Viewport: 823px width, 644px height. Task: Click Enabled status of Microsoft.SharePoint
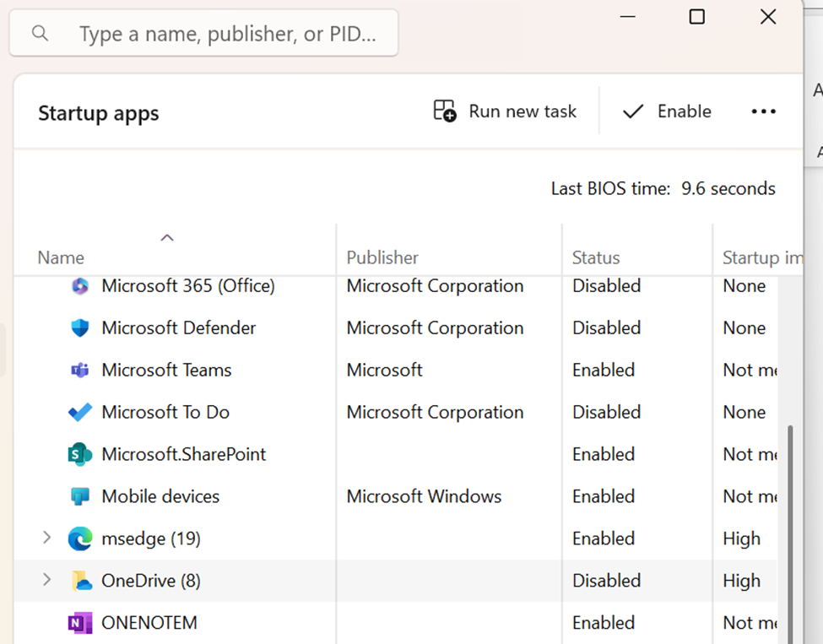click(604, 455)
